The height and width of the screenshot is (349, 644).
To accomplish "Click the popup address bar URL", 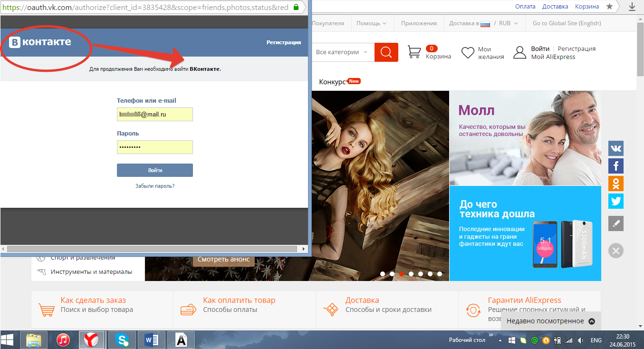I will [144, 7].
